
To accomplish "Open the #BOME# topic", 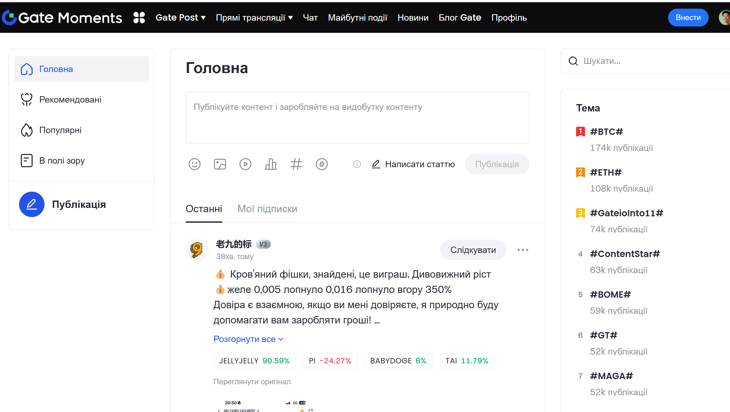I will coord(610,295).
